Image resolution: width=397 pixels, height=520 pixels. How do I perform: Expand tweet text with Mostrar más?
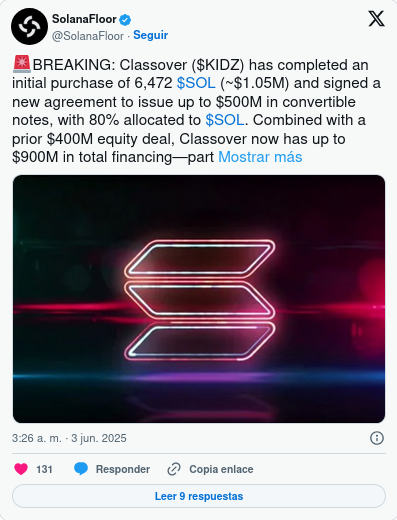[x=260, y=157]
